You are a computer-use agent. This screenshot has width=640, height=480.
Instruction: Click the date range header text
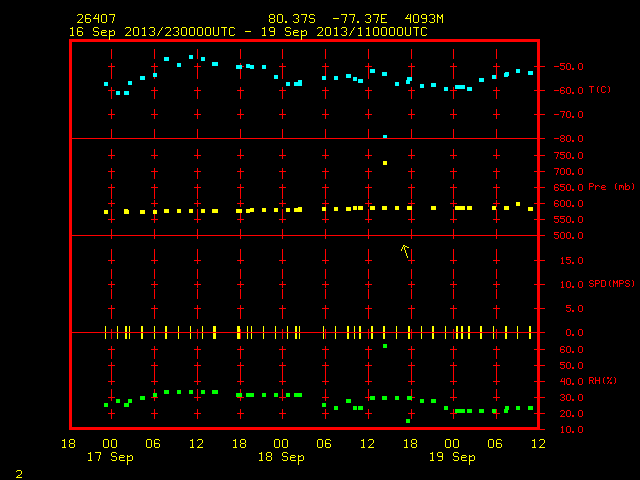click(x=248, y=32)
